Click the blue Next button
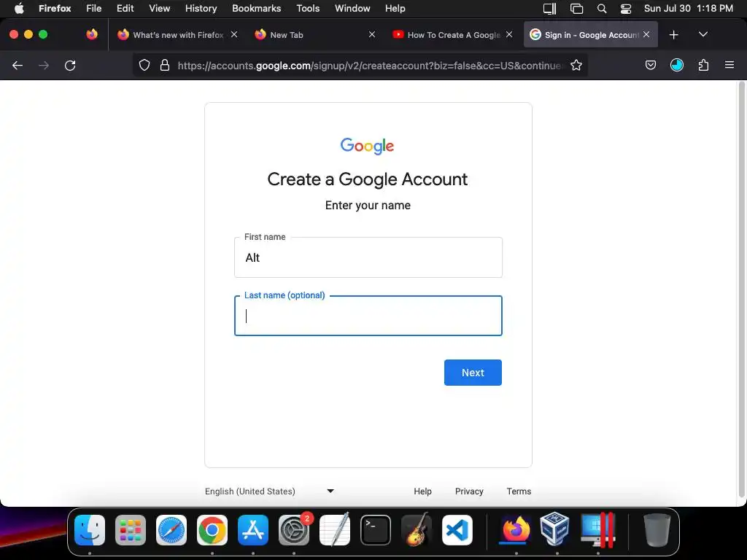 [473, 373]
